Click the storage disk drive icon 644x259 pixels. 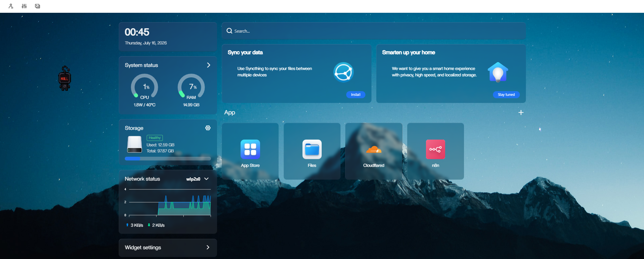pos(135,144)
